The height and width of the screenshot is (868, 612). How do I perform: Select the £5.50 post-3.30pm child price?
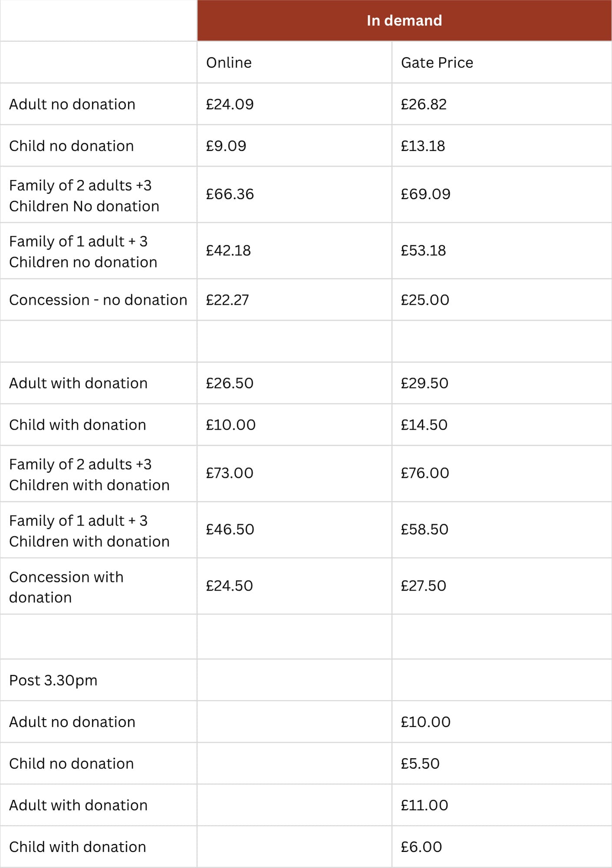click(x=420, y=763)
